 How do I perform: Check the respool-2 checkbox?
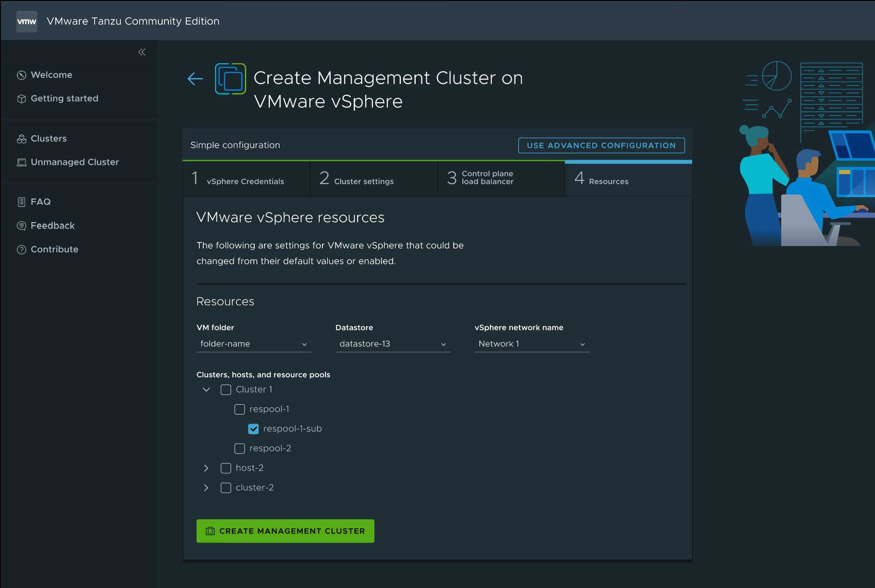coord(239,448)
